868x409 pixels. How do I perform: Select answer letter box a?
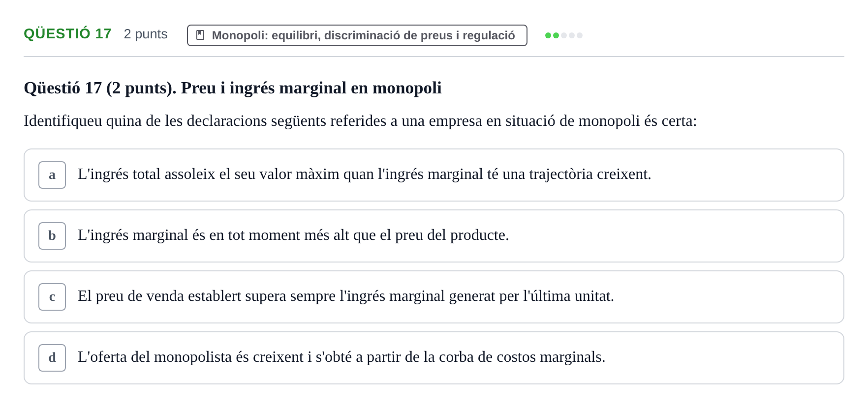(x=52, y=175)
